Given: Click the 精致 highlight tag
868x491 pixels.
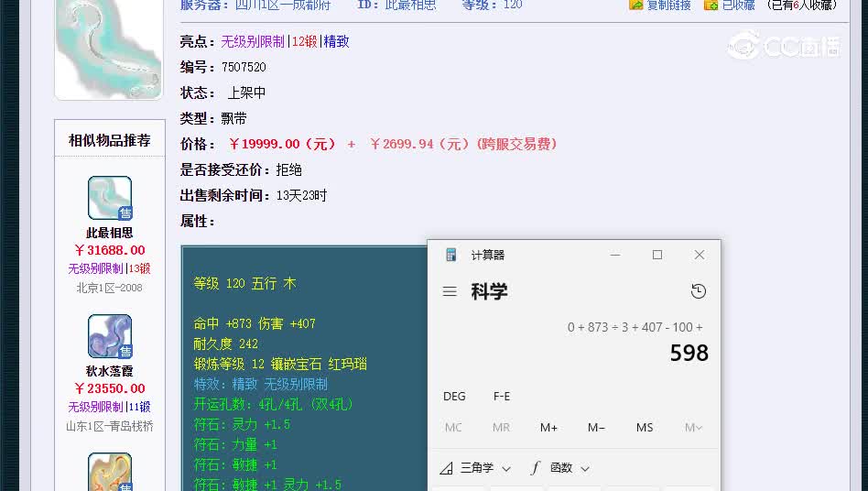Looking at the screenshot, I should (337, 41).
